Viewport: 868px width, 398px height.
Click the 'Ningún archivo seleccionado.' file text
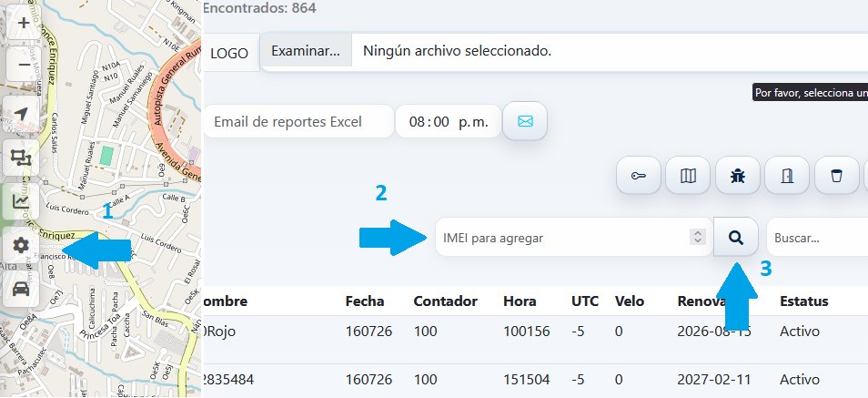tap(458, 51)
